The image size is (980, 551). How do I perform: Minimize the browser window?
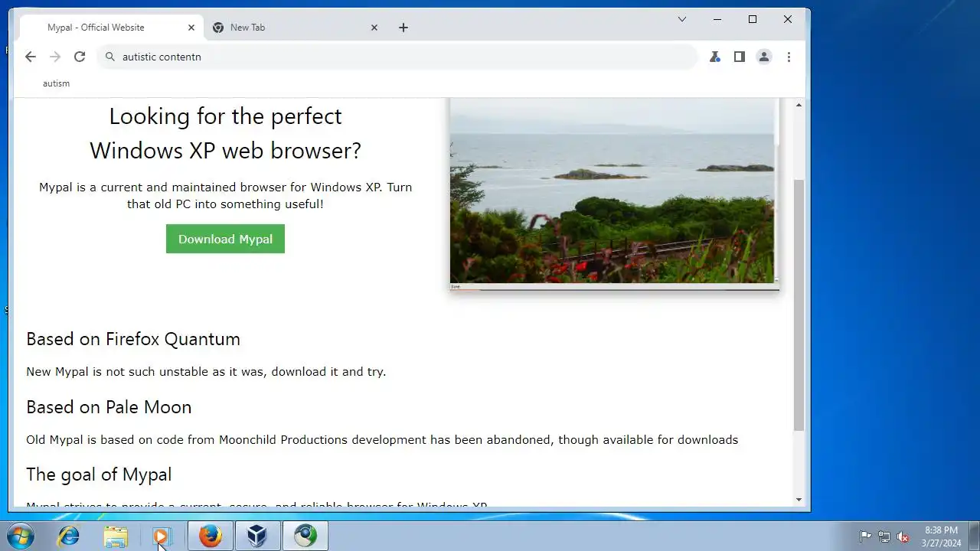(x=717, y=19)
